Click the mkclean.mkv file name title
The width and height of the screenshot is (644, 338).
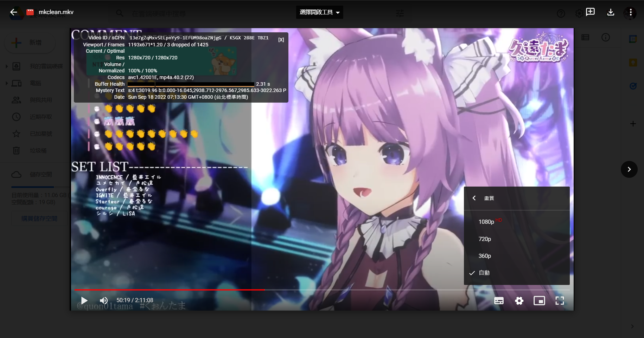click(56, 12)
